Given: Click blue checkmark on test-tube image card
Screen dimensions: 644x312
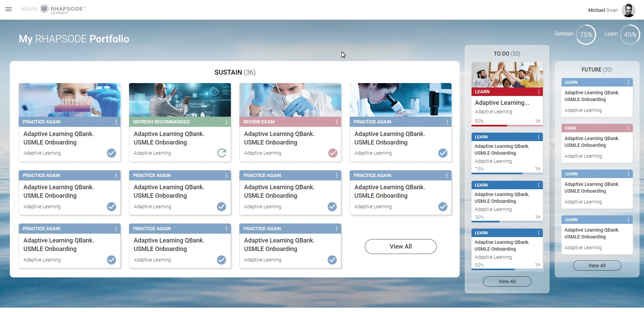Looking at the screenshot, I should 111,153.
